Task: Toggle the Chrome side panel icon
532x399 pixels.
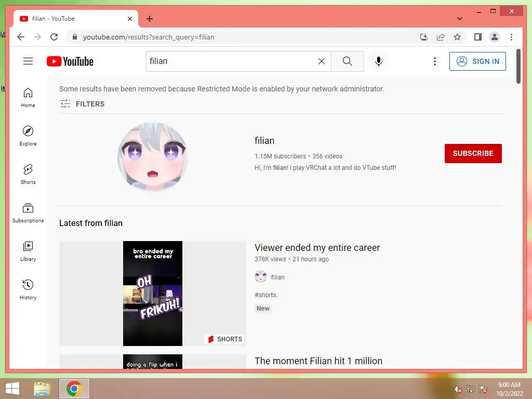Action: coord(478,37)
